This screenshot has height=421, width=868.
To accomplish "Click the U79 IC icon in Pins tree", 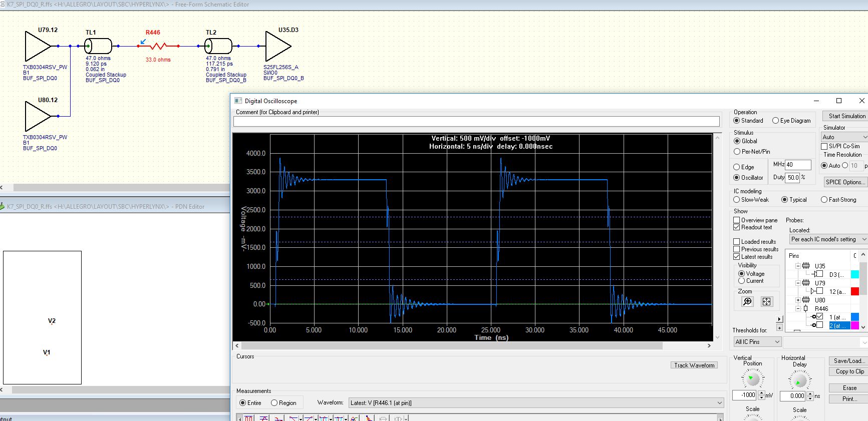I will pos(806,283).
